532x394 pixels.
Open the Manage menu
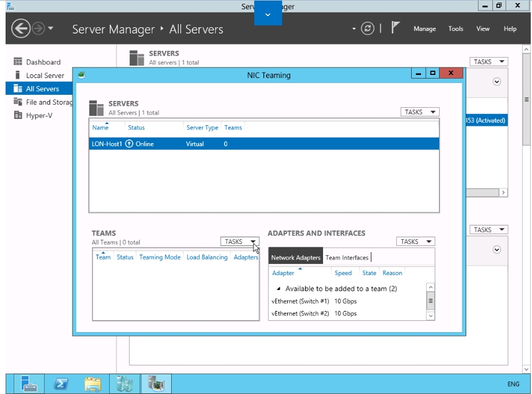425,29
